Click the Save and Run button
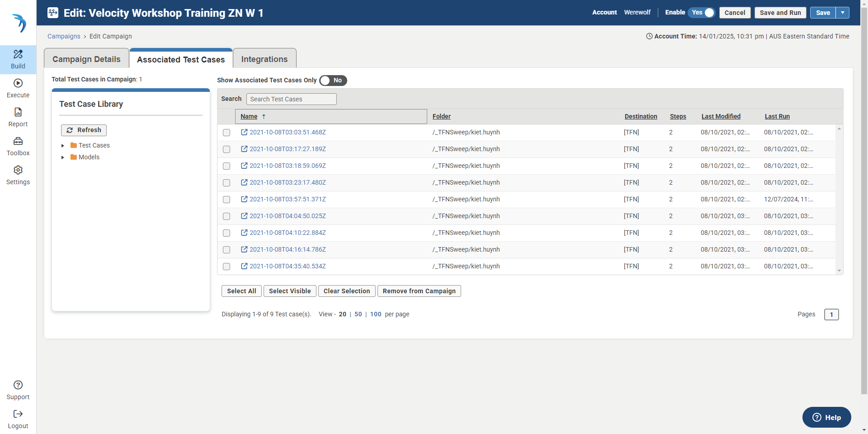 tap(780, 13)
